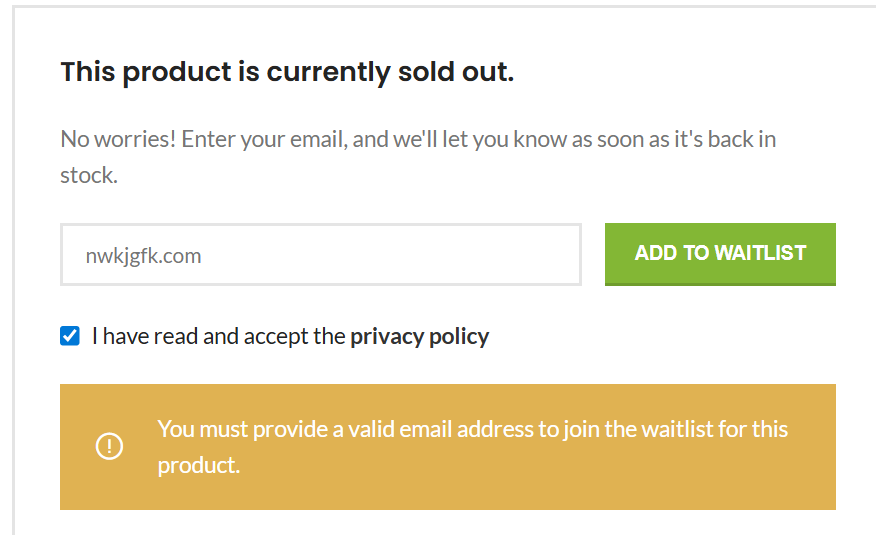The height and width of the screenshot is (535, 876).
Task: Click the word 'stock.' in the description
Action: pos(89,175)
